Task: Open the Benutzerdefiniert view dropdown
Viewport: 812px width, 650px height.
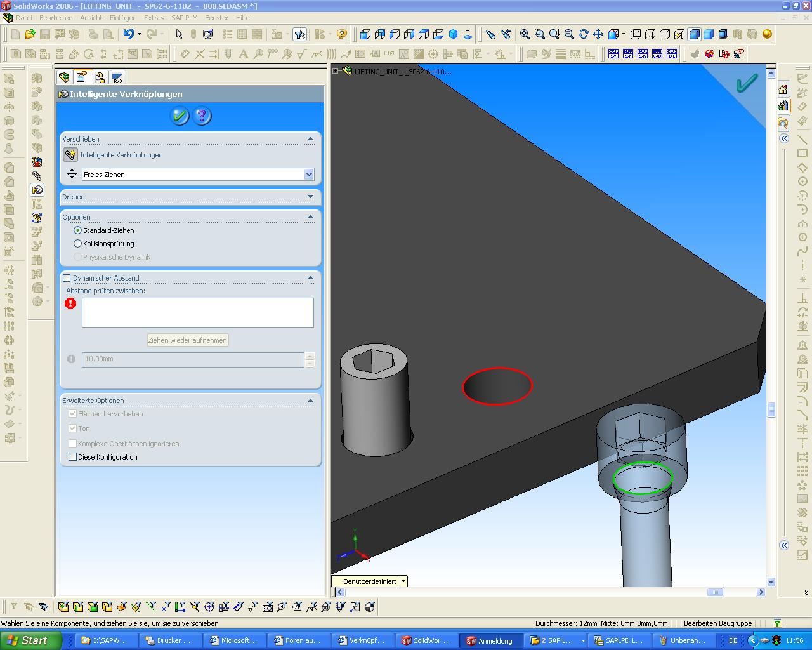Action: (x=403, y=581)
